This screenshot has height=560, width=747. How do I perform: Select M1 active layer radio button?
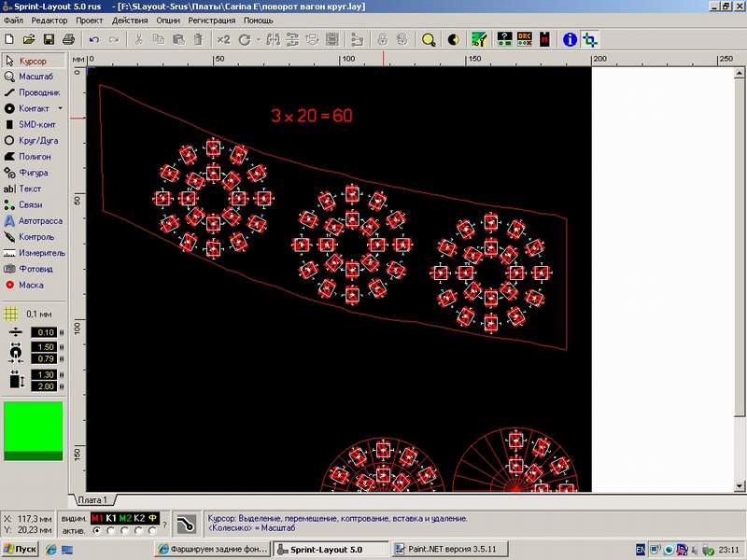(x=96, y=530)
